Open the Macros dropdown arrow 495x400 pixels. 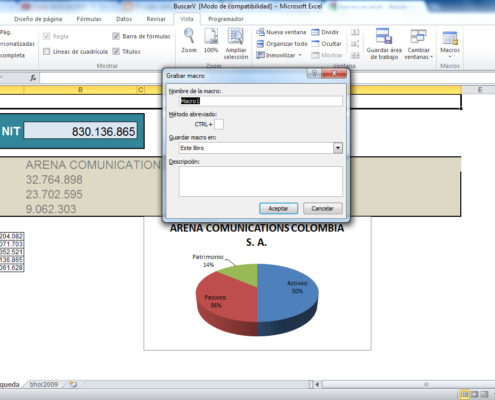pos(450,57)
